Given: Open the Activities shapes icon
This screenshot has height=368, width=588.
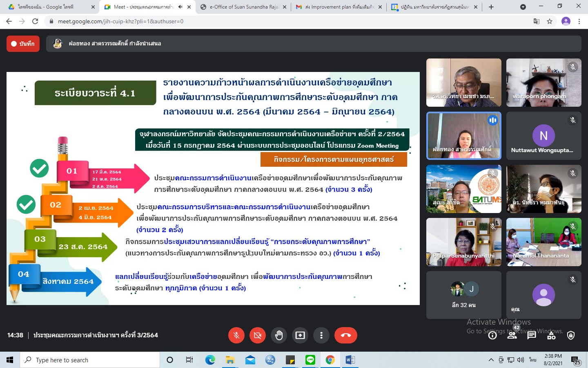Looking at the screenshot, I should point(551,336).
